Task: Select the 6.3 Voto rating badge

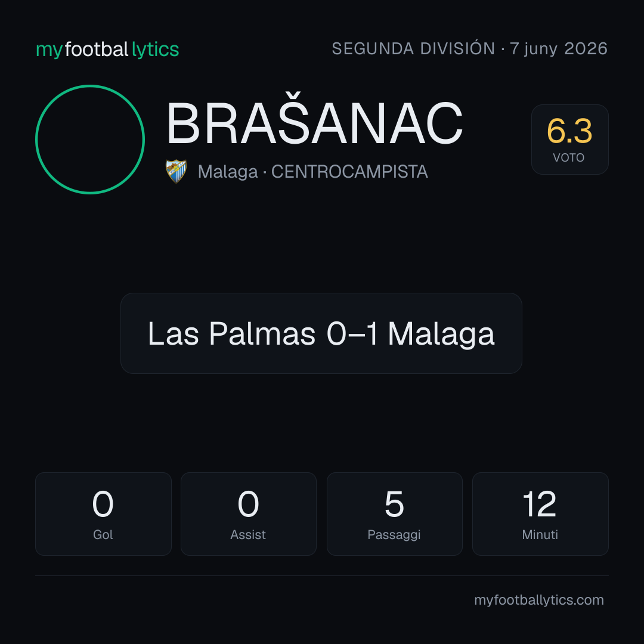Action: tap(569, 140)
